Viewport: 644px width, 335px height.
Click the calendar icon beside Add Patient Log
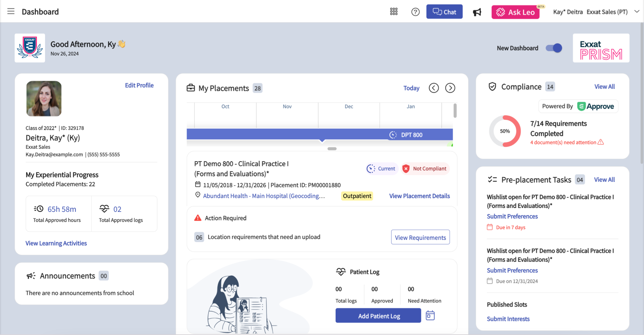430,315
